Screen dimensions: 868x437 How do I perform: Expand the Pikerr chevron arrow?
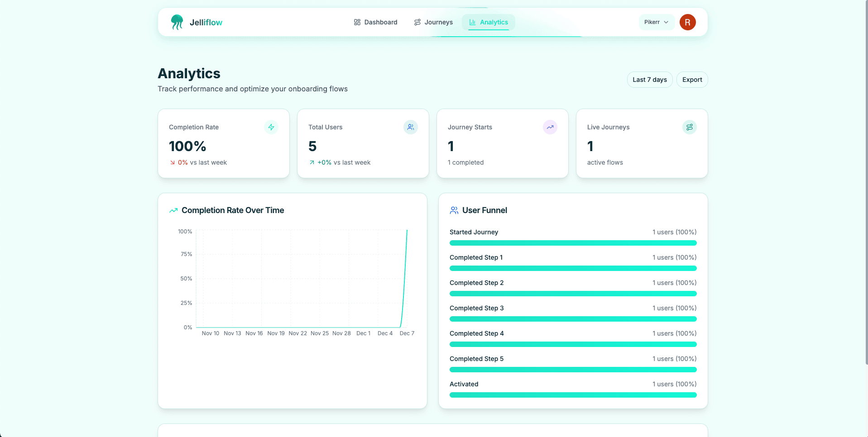(666, 22)
